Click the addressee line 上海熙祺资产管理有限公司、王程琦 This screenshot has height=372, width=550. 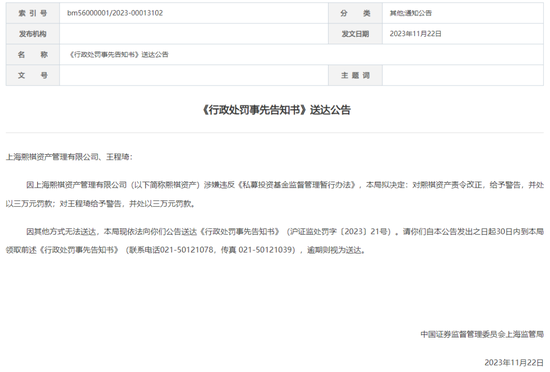(x=69, y=157)
